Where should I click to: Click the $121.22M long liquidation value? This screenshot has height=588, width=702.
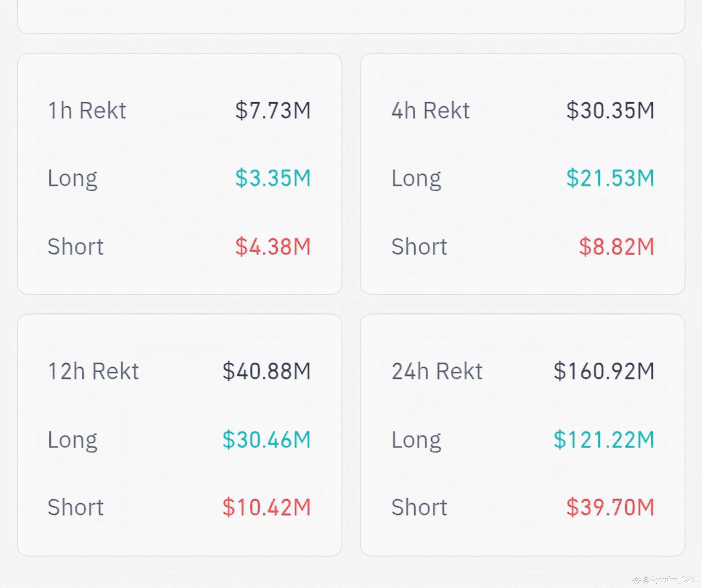click(x=604, y=440)
